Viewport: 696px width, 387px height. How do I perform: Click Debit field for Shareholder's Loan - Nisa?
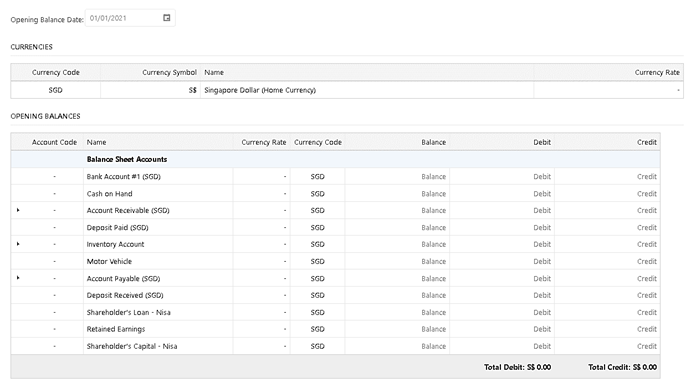point(502,312)
